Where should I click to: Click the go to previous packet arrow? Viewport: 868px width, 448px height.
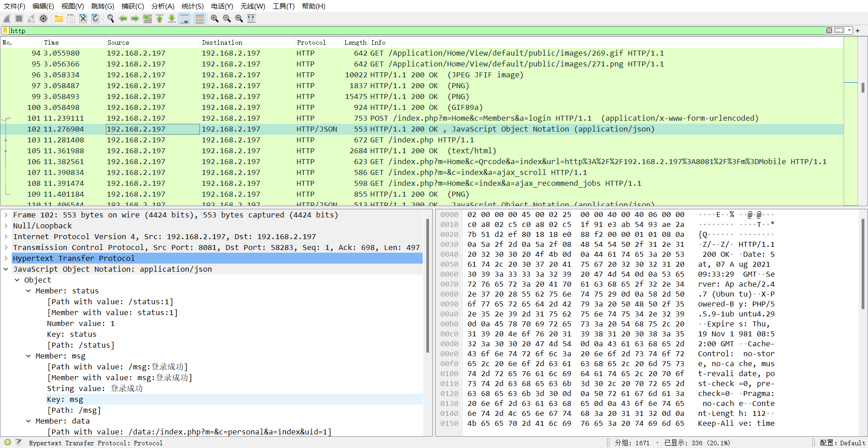123,19
